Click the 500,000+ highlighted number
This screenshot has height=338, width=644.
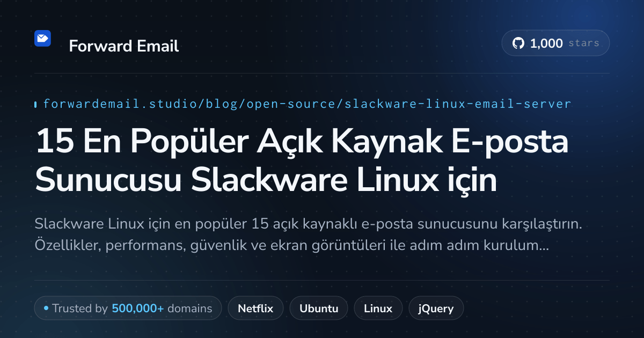tap(138, 308)
